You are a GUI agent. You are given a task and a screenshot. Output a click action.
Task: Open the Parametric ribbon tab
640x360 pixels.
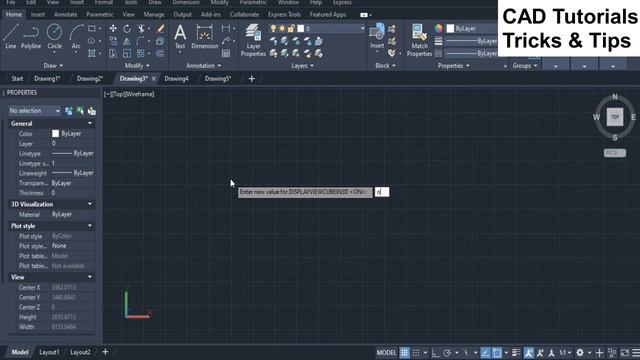[100, 15]
